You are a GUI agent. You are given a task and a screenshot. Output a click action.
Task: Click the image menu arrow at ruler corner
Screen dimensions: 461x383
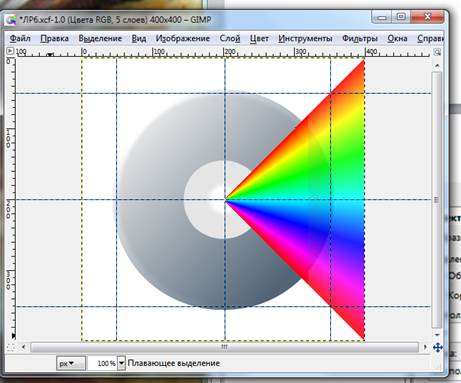coord(10,51)
